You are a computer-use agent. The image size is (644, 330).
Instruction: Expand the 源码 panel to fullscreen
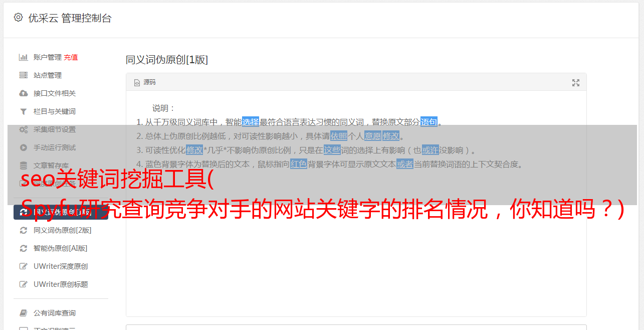[576, 83]
